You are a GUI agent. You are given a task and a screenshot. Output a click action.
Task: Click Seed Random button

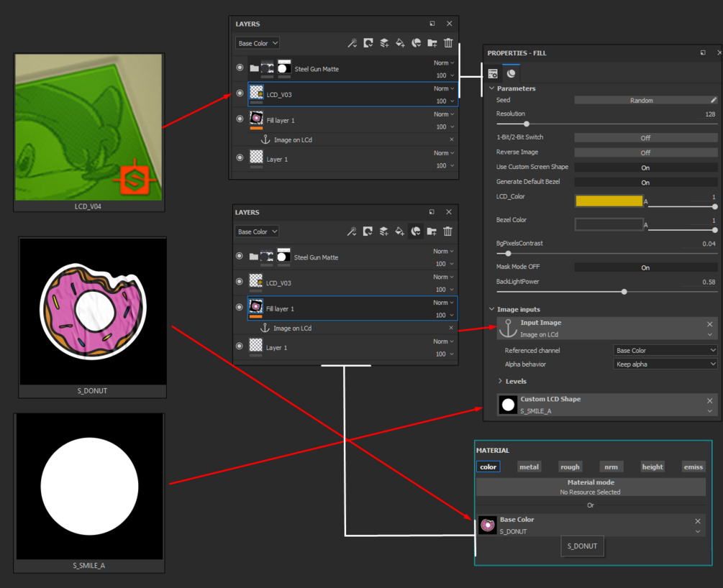642,100
